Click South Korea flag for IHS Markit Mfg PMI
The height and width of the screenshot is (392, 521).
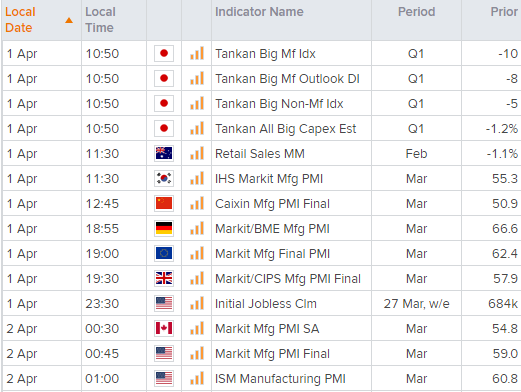coord(164,178)
